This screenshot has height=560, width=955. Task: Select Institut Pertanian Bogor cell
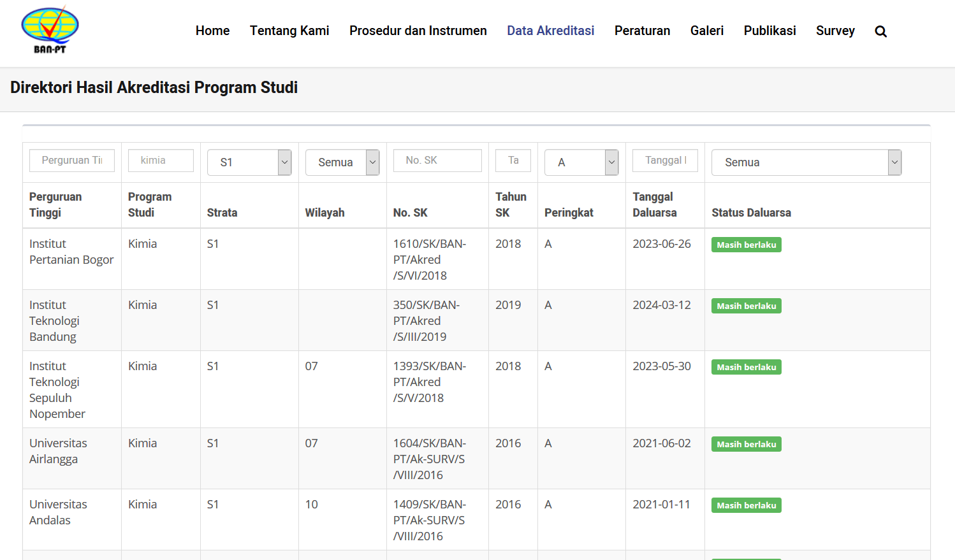[x=71, y=252]
